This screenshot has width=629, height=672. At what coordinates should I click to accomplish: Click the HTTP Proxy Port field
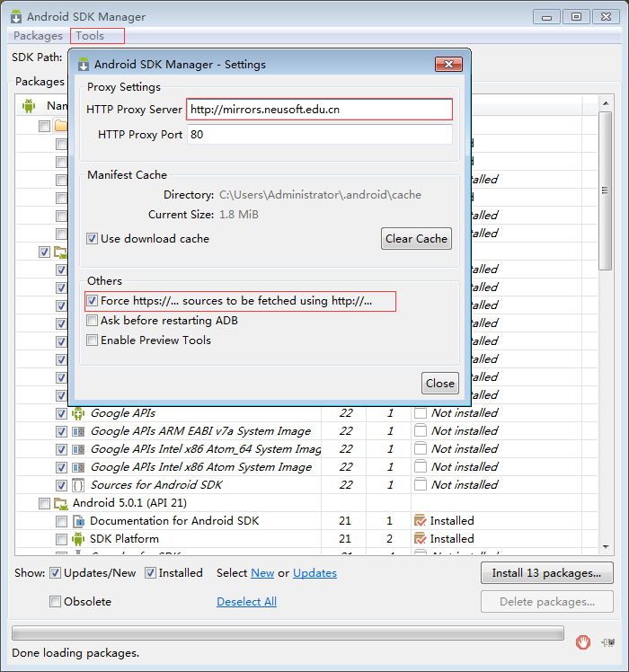pyautogui.click(x=319, y=135)
